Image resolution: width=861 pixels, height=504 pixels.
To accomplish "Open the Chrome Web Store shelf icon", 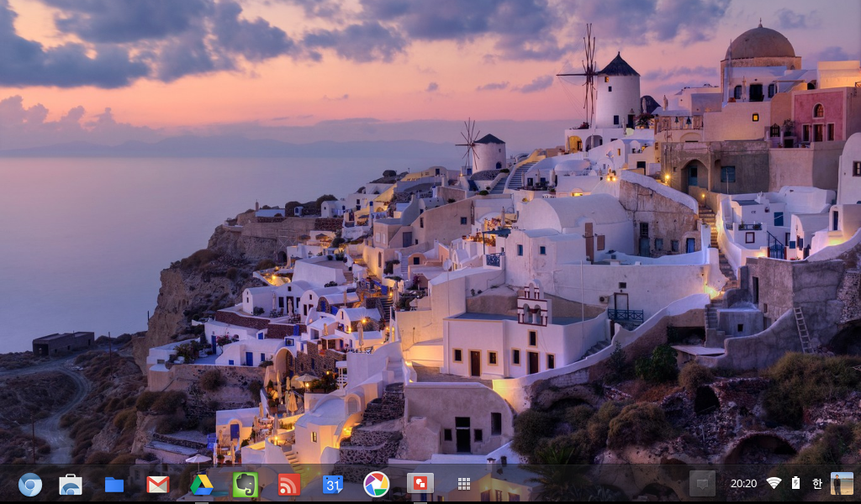I will point(71,485).
